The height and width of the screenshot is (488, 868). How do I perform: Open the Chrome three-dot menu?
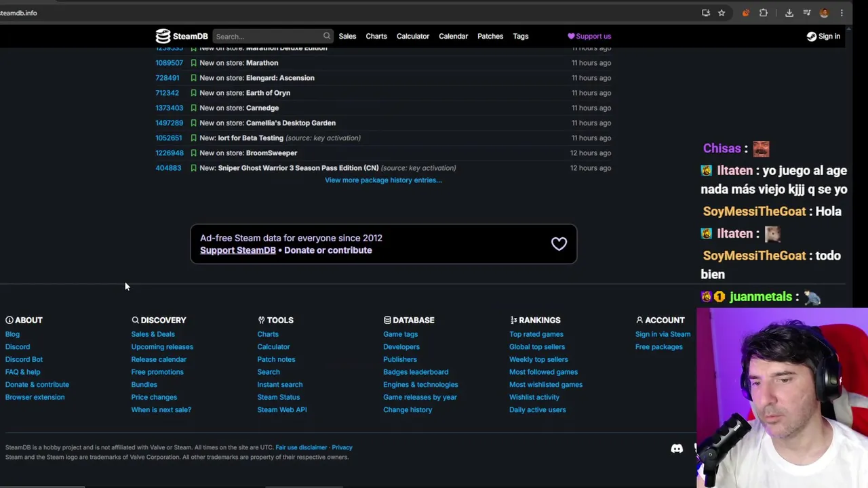[x=842, y=13]
